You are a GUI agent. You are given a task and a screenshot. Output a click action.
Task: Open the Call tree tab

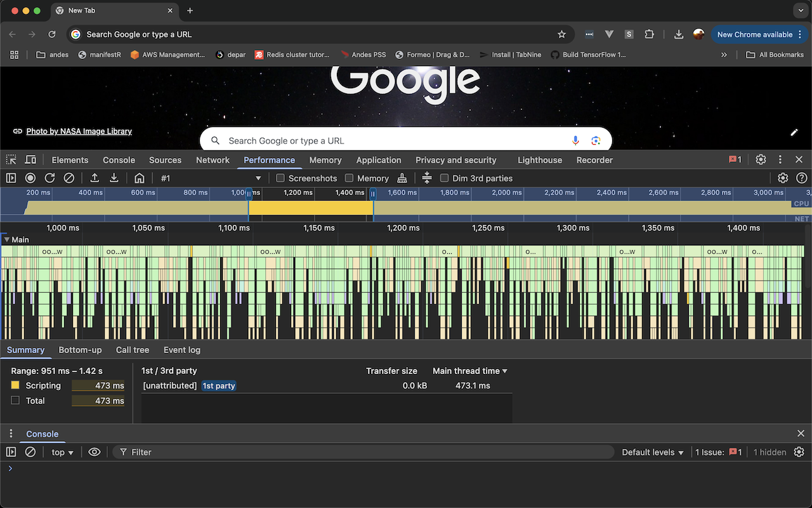(x=133, y=350)
